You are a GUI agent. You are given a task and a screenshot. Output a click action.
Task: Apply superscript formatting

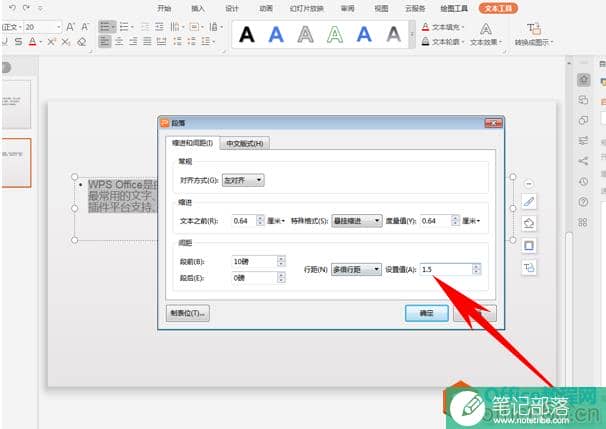[51, 42]
